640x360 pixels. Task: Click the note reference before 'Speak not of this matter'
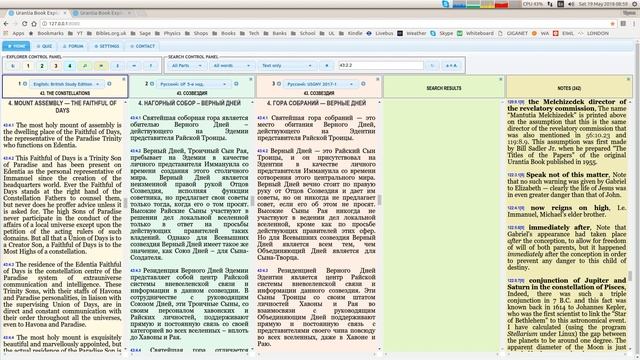pyautogui.click(x=516, y=175)
